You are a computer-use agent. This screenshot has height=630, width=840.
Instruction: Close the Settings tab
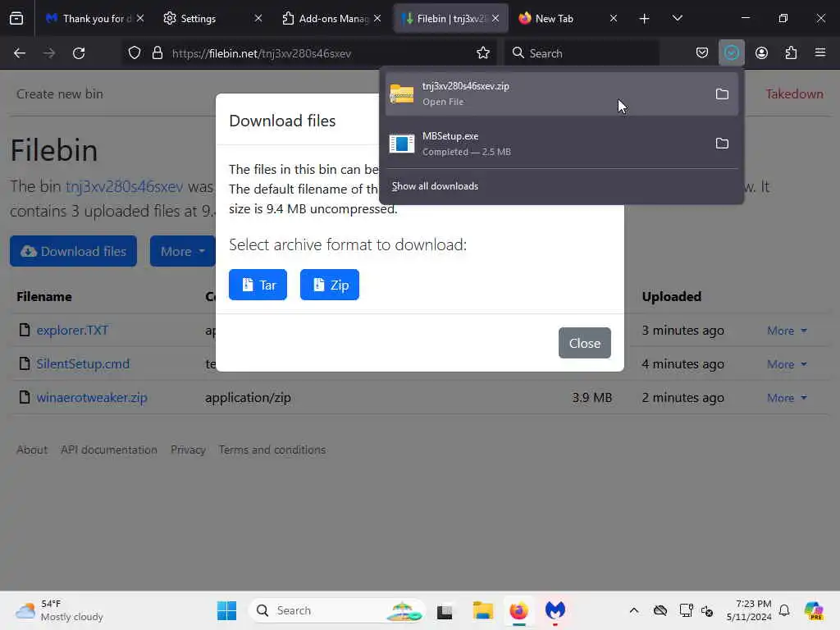pyautogui.click(x=258, y=19)
